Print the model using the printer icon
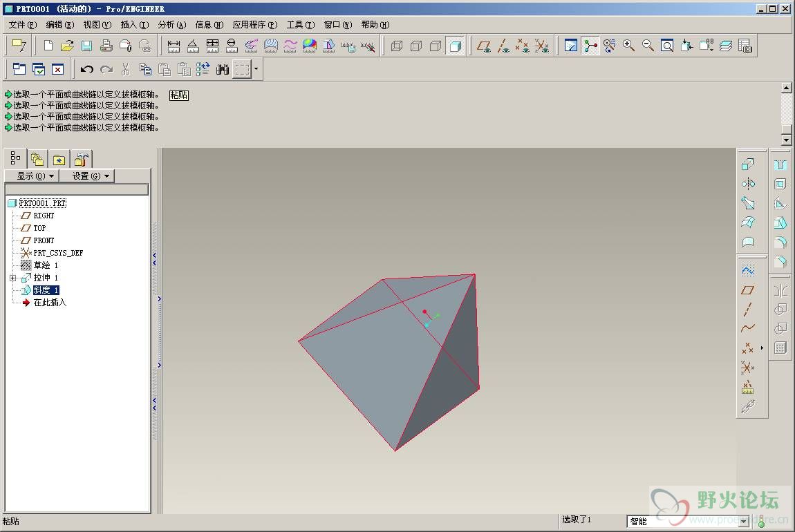The image size is (795, 532). [x=106, y=46]
